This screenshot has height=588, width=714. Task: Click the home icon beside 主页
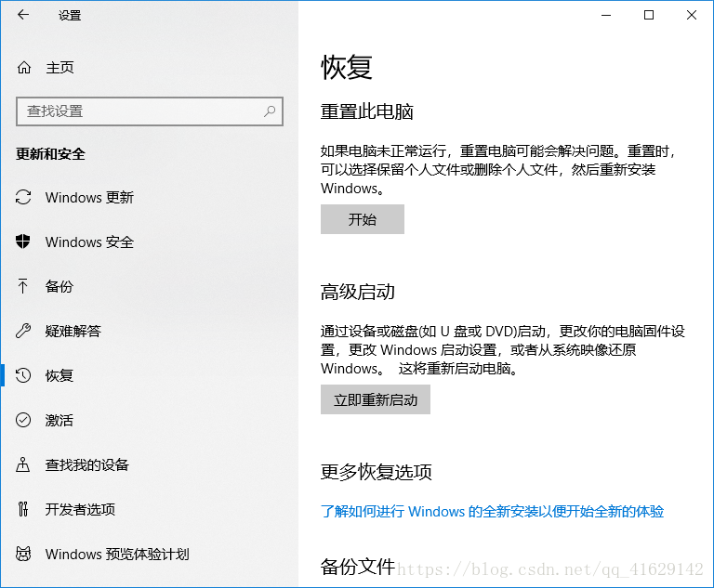pyautogui.click(x=24, y=68)
